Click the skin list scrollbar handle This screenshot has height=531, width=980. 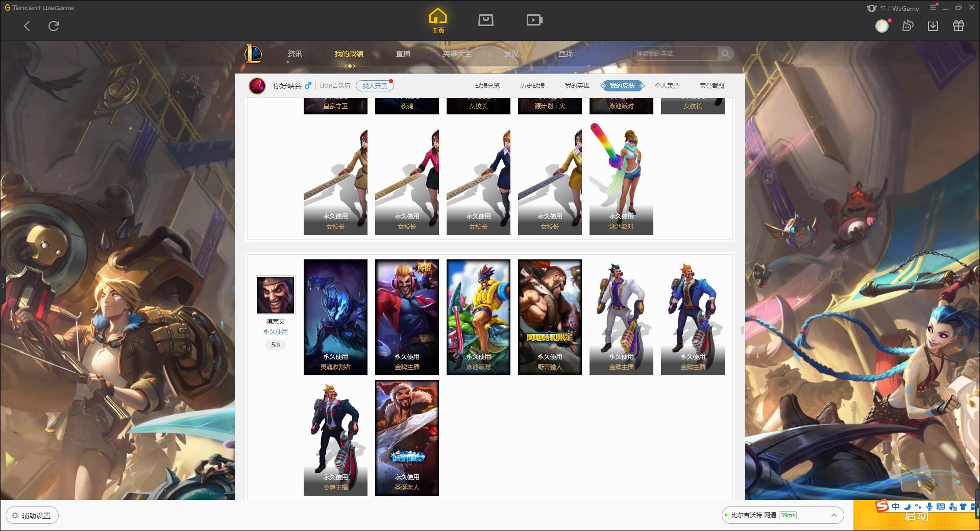coord(742,330)
